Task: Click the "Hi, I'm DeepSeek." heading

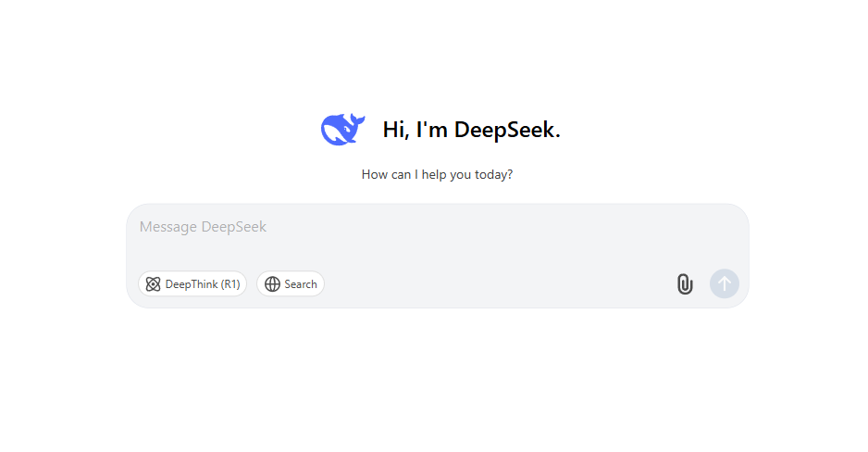Action: click(472, 130)
